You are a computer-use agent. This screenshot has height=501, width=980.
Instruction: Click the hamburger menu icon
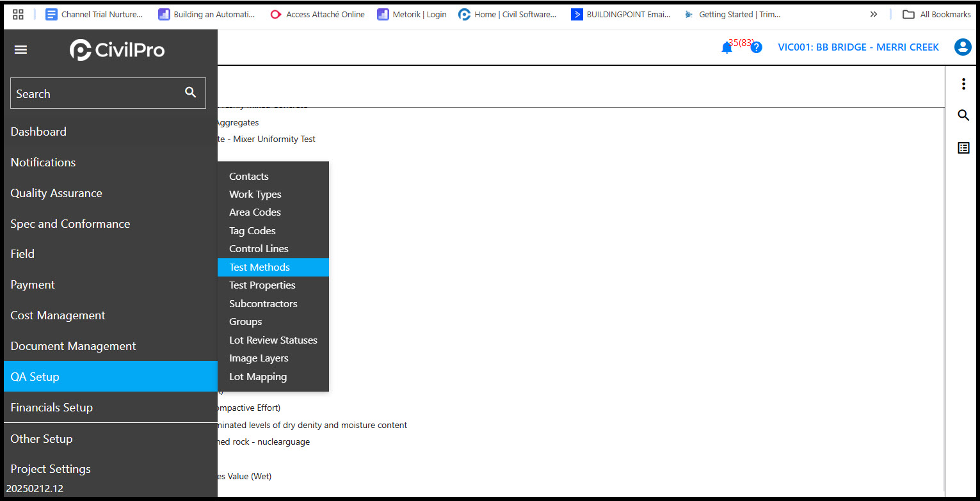20,50
